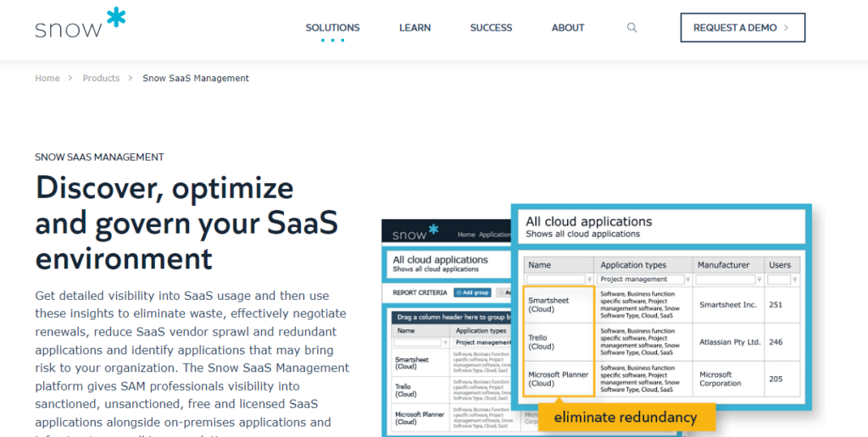The image size is (868, 437).
Task: Select Microsoft Planner (Cloud) in the small background table
Action: 420,418
